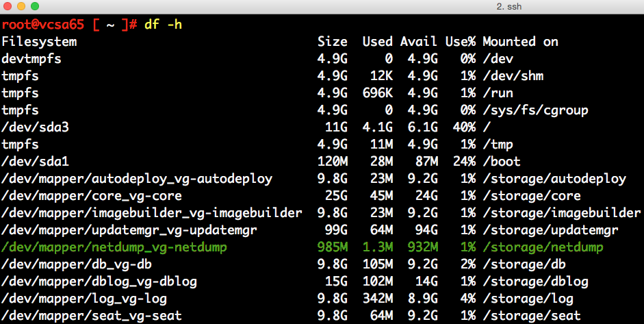Viewport: 644px width, 324px height.
Task: Click the "df -h" command text
Action: (163, 25)
